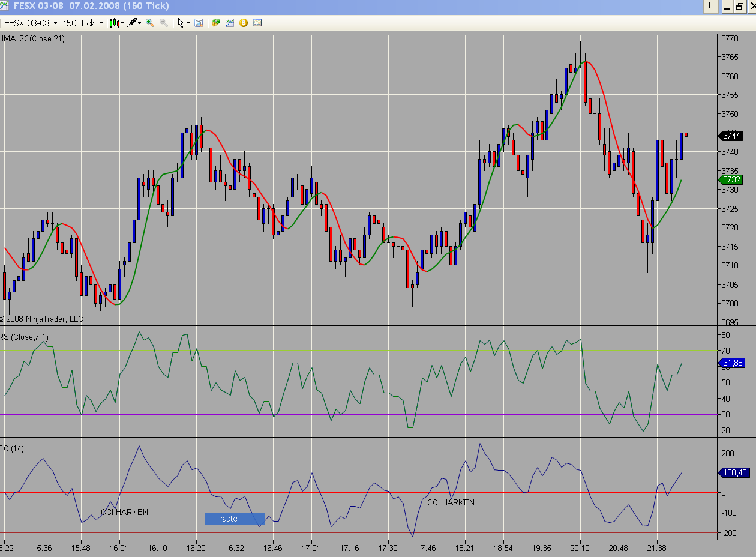Screen dimensions: 756x557
Task: Open the properties table icon
Action: pyautogui.click(x=257, y=23)
